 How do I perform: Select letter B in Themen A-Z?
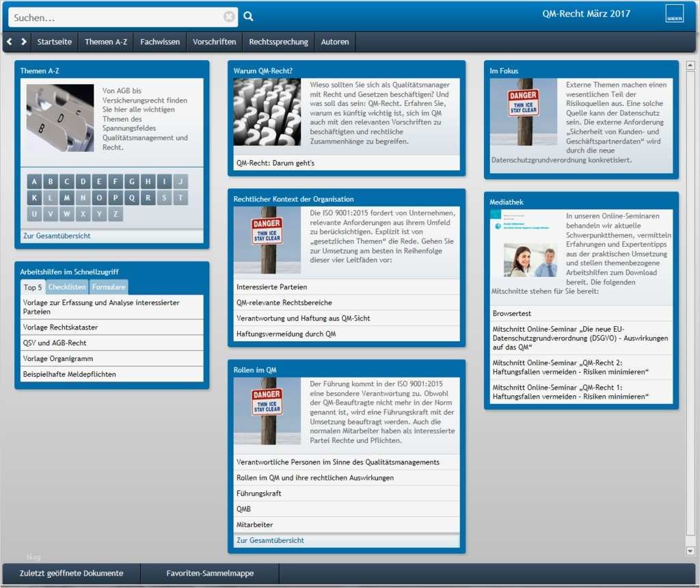pyautogui.click(x=51, y=182)
